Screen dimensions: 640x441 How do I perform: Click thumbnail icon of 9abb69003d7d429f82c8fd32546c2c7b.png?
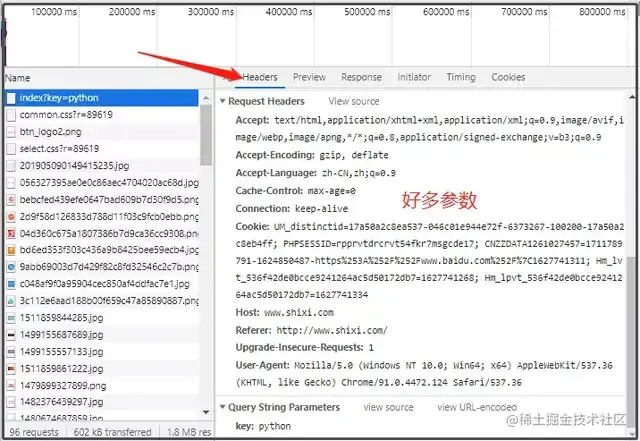tap(11, 267)
